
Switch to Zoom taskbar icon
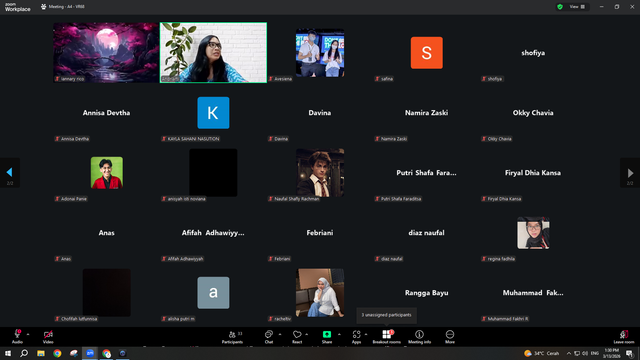90,353
